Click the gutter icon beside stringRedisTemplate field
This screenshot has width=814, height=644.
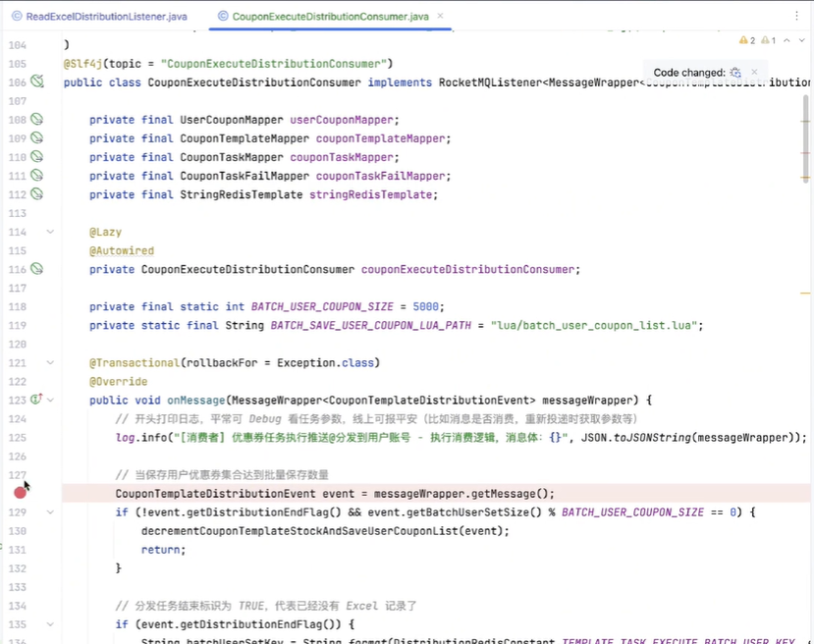click(37, 194)
